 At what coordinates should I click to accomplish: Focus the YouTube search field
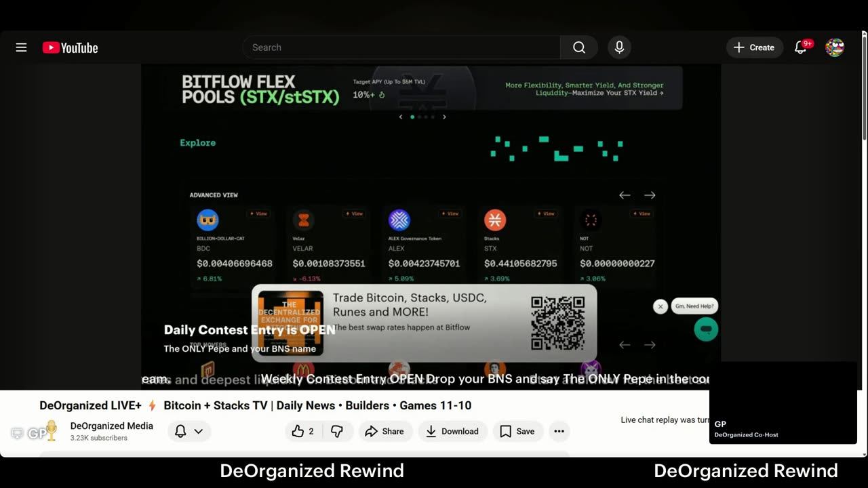point(401,47)
